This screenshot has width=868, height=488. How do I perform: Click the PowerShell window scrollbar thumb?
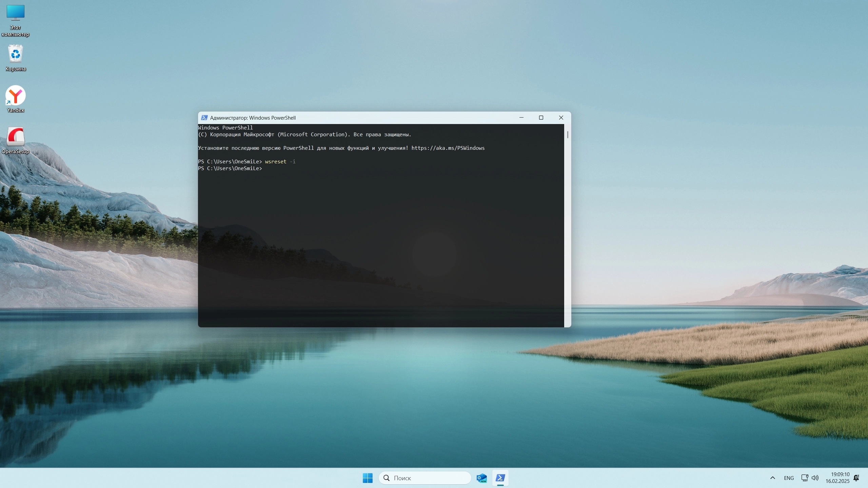[x=568, y=135]
